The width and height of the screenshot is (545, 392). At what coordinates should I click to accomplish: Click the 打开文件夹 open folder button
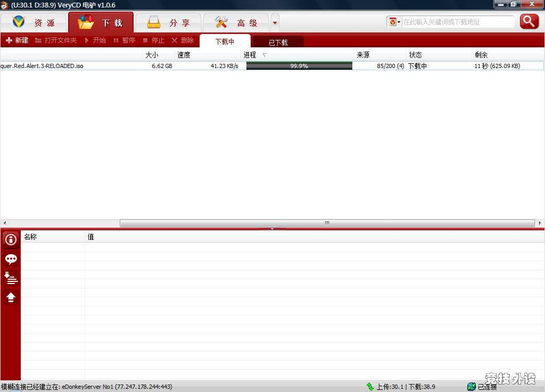[56, 40]
